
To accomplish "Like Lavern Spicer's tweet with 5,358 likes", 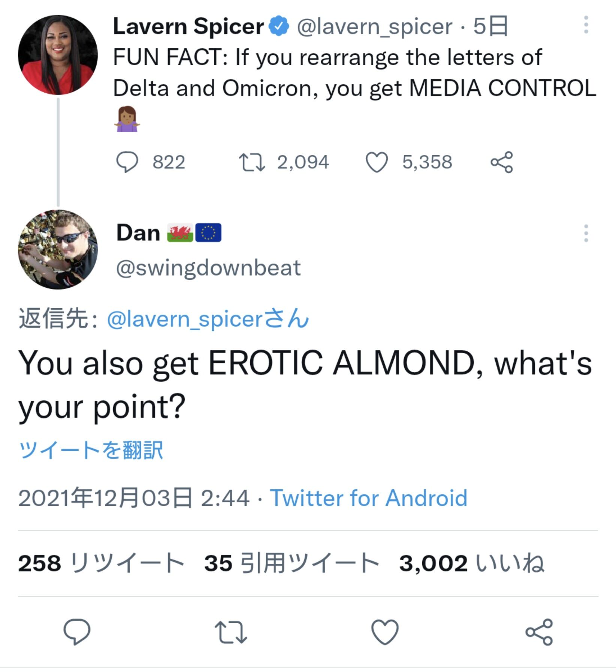I will coord(376,162).
